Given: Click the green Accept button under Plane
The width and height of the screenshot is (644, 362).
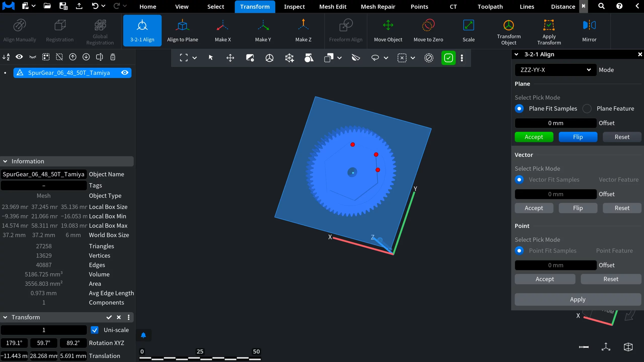Looking at the screenshot, I should 534,137.
